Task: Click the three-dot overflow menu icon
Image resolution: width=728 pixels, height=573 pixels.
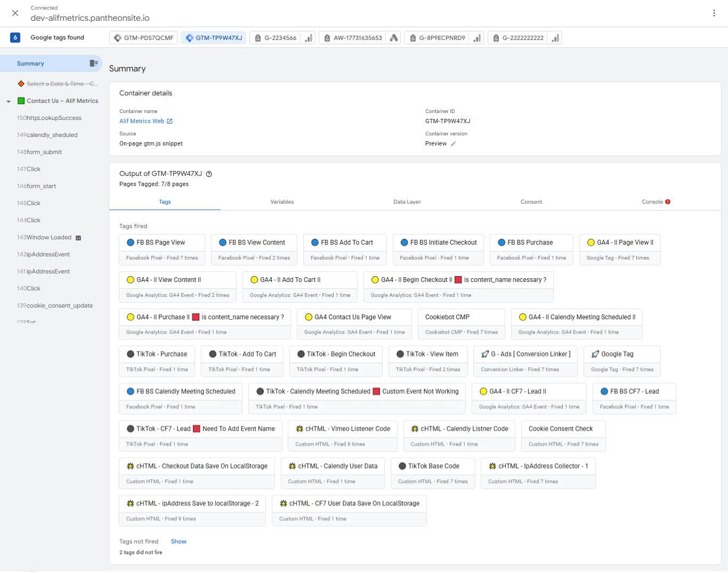Action: [714, 13]
